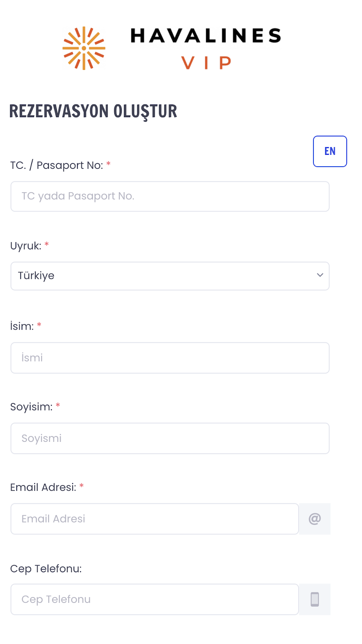This screenshot has height=644, width=362.
Task: Click the orange VIP text in the logo
Action: point(206,63)
